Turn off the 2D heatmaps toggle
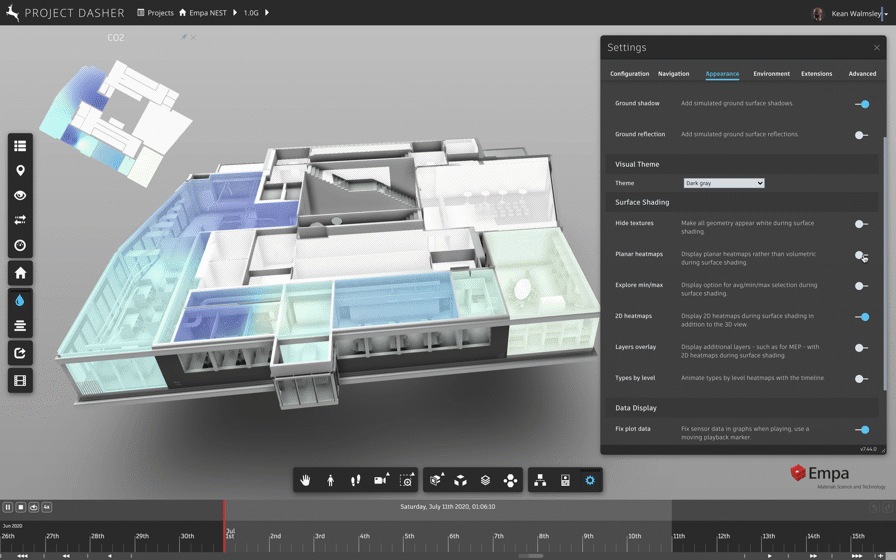896x560 pixels. point(862,317)
